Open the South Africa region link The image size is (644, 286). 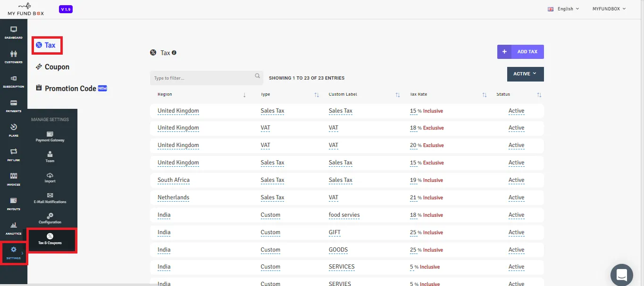174,180
